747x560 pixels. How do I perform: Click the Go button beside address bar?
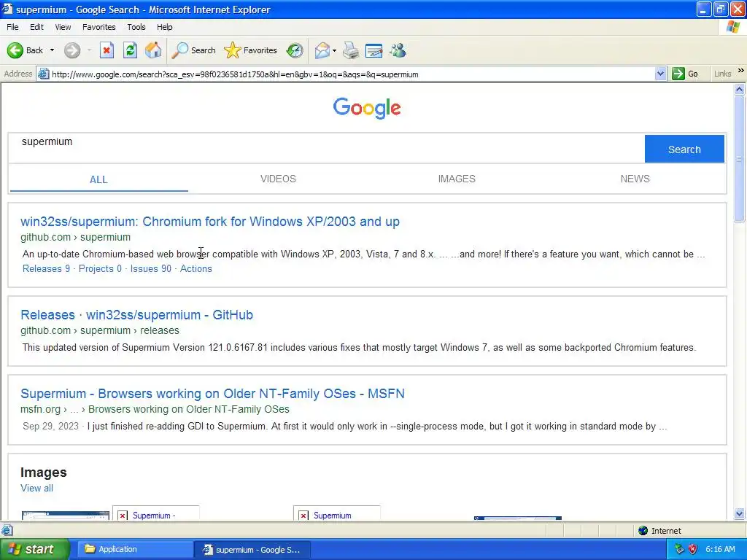point(685,74)
